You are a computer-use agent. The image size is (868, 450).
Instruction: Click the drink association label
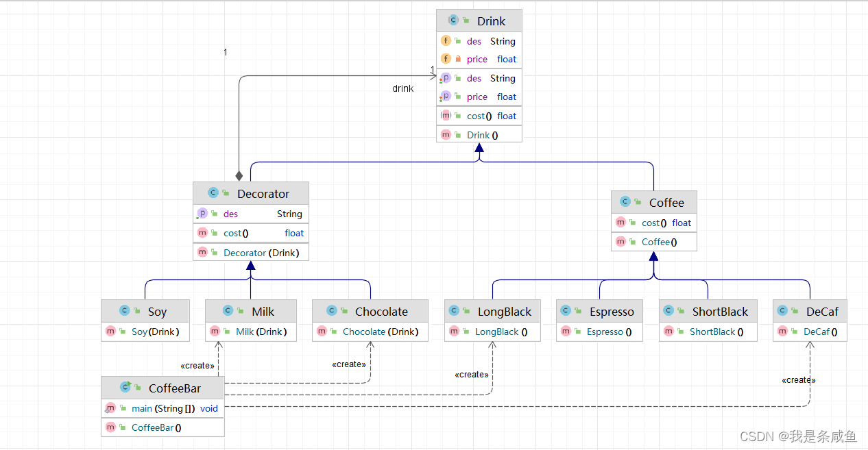point(402,88)
